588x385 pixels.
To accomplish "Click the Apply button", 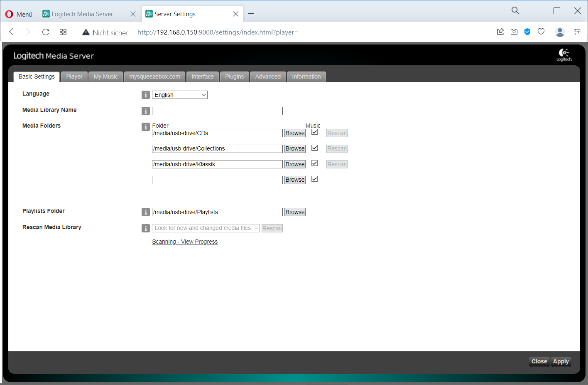I will [561, 362].
